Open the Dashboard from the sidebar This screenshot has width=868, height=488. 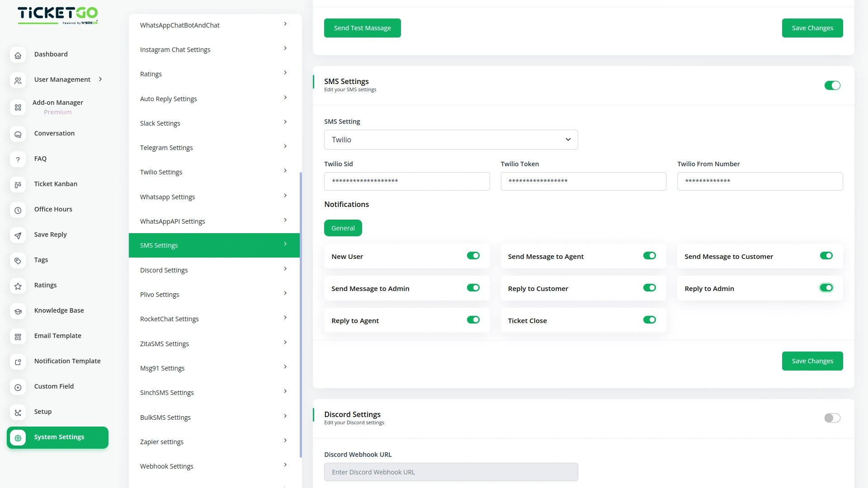18,55
